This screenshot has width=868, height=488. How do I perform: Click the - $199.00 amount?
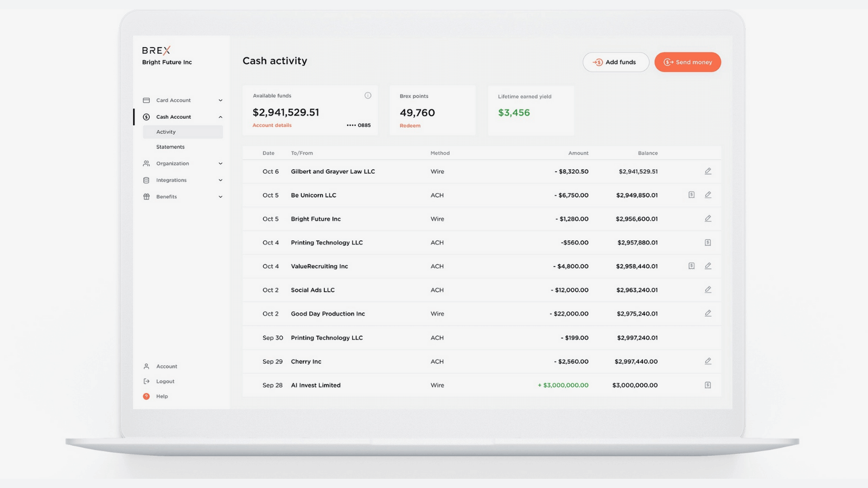click(x=575, y=338)
